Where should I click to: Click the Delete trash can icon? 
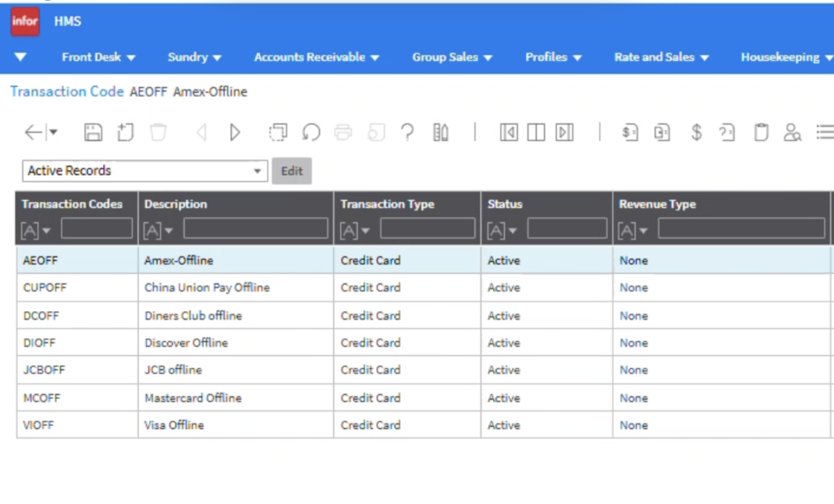pyautogui.click(x=158, y=132)
